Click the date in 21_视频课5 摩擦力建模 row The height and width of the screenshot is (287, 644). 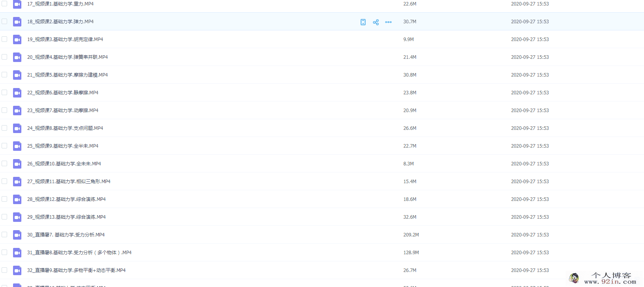(x=530, y=75)
